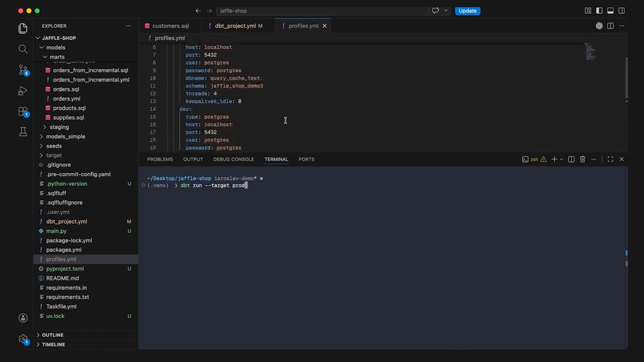Close the terminal panel
The height and width of the screenshot is (362, 644).
tap(622, 159)
